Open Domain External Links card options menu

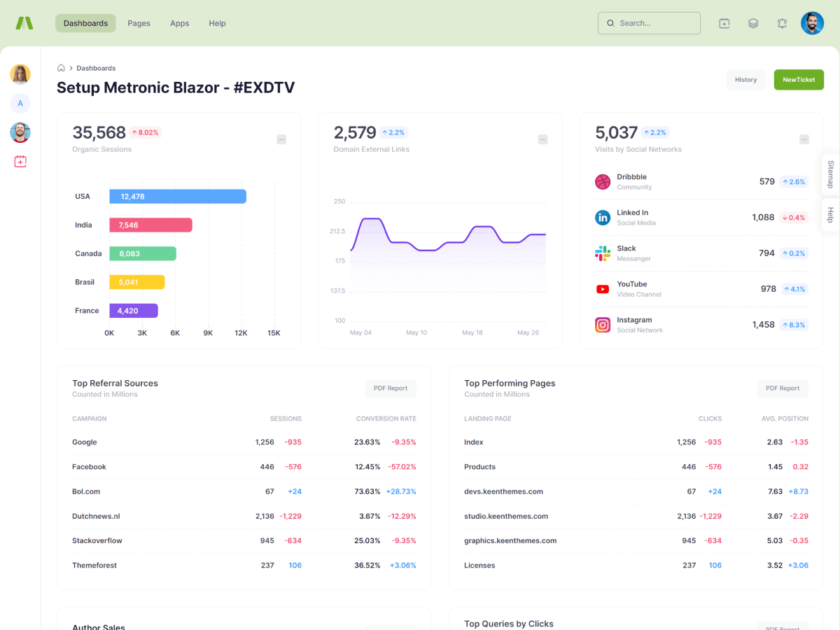(x=542, y=139)
